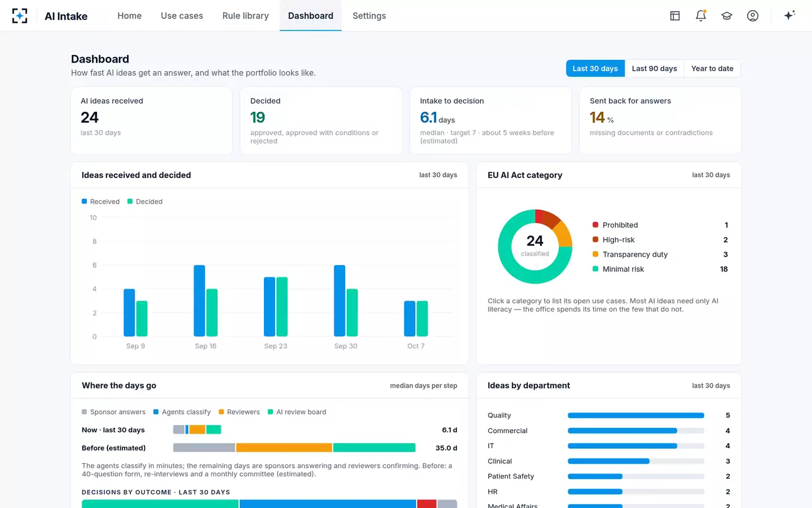Click the Sep 16 Received blue bar
812x508 pixels.
(200, 301)
